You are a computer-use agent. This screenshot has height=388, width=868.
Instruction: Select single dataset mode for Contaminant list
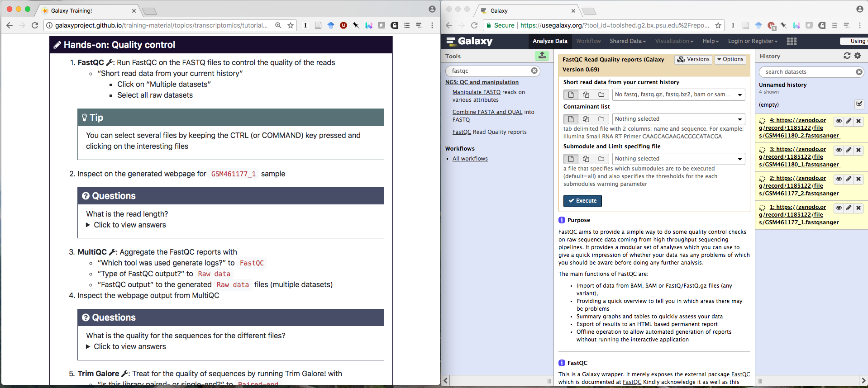tap(571, 119)
